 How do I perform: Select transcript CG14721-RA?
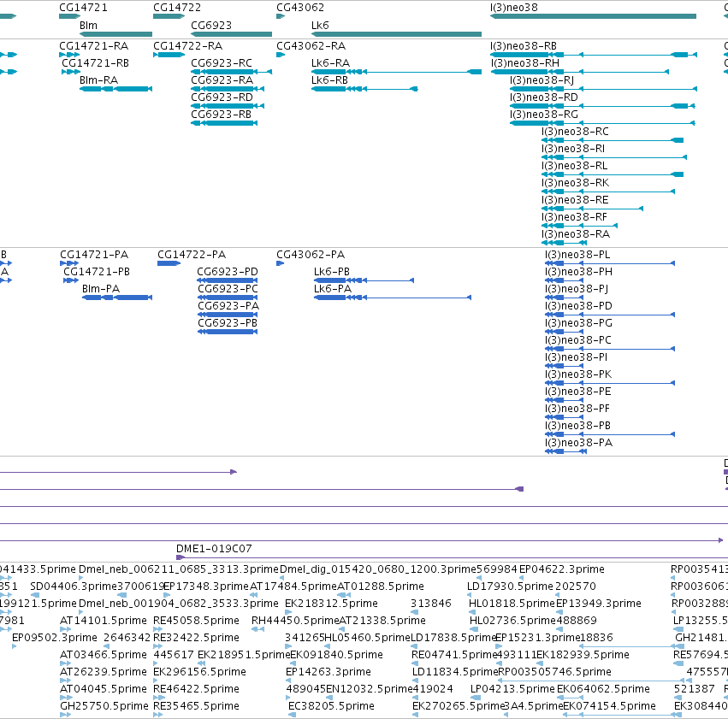(93, 46)
